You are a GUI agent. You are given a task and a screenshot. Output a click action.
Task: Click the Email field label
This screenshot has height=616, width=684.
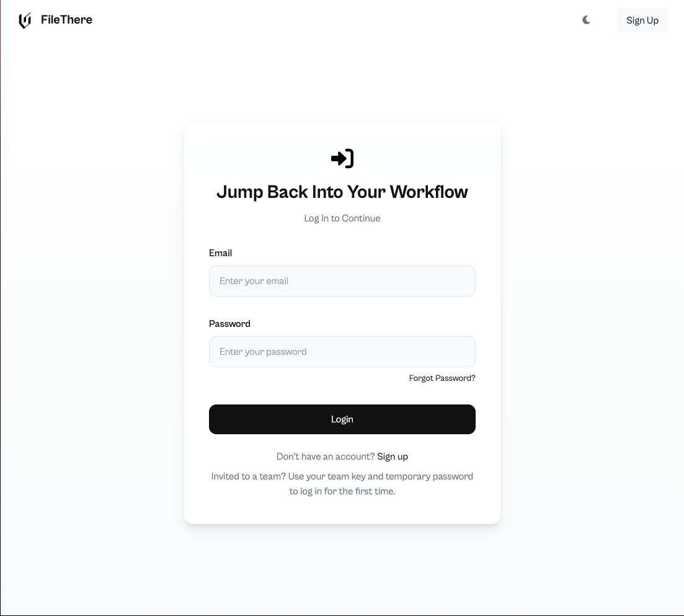click(220, 253)
